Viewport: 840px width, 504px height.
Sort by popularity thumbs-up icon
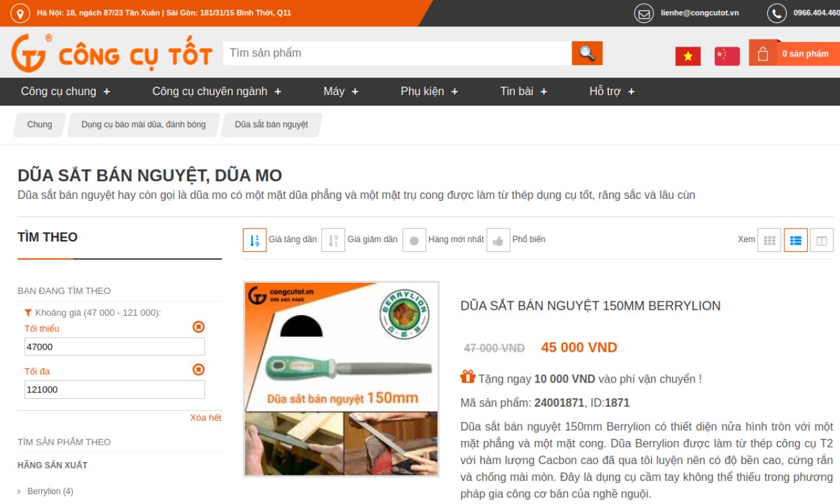tap(498, 240)
